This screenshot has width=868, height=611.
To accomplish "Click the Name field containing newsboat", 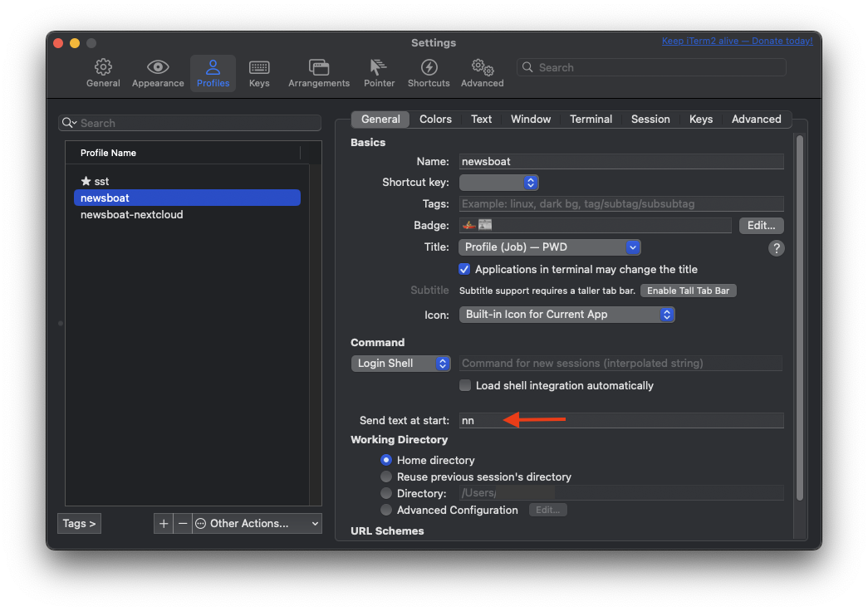I will (621, 161).
